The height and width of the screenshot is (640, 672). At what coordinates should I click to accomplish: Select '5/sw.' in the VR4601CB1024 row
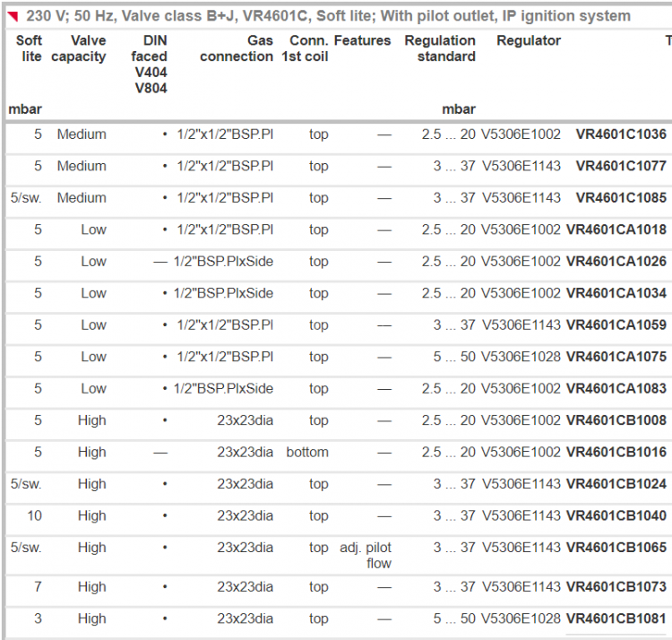pos(26,483)
